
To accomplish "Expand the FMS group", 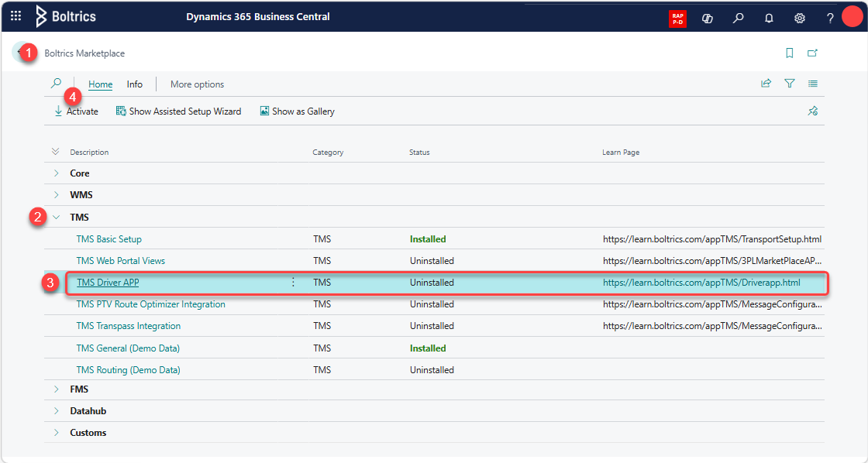I will pos(57,389).
